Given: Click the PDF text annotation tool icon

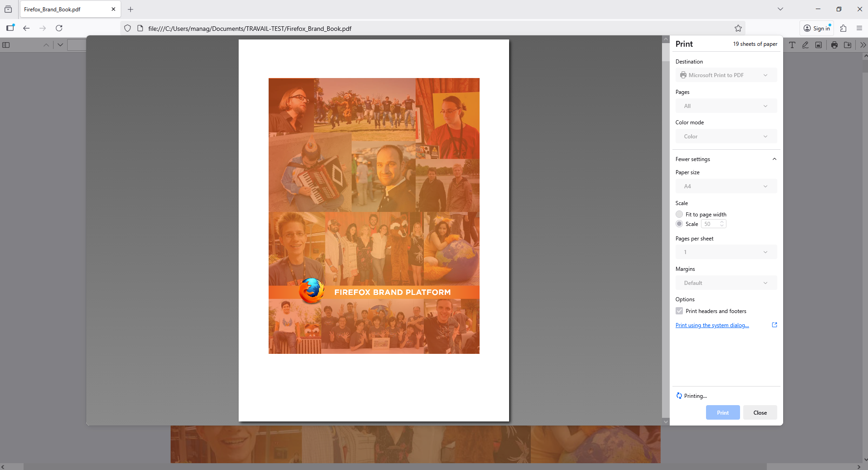Looking at the screenshot, I should click(x=792, y=45).
